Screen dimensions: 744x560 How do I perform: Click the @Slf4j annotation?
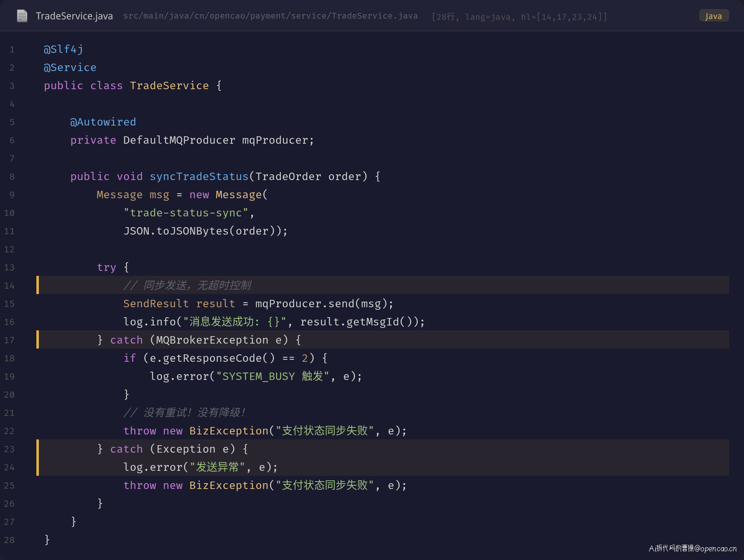point(64,49)
